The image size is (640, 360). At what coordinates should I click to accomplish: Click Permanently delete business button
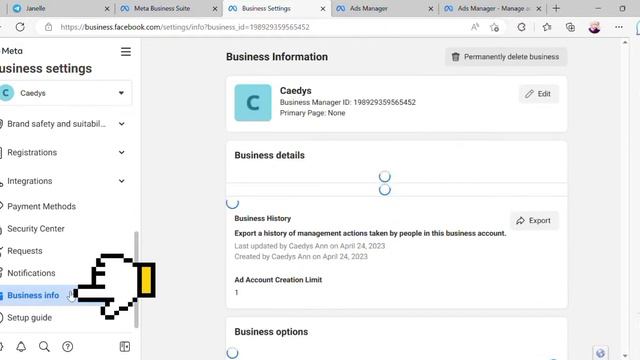[x=506, y=57]
